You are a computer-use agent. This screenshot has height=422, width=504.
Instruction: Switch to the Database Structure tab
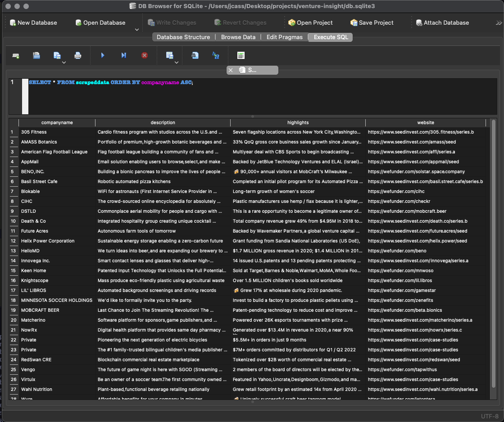click(183, 37)
